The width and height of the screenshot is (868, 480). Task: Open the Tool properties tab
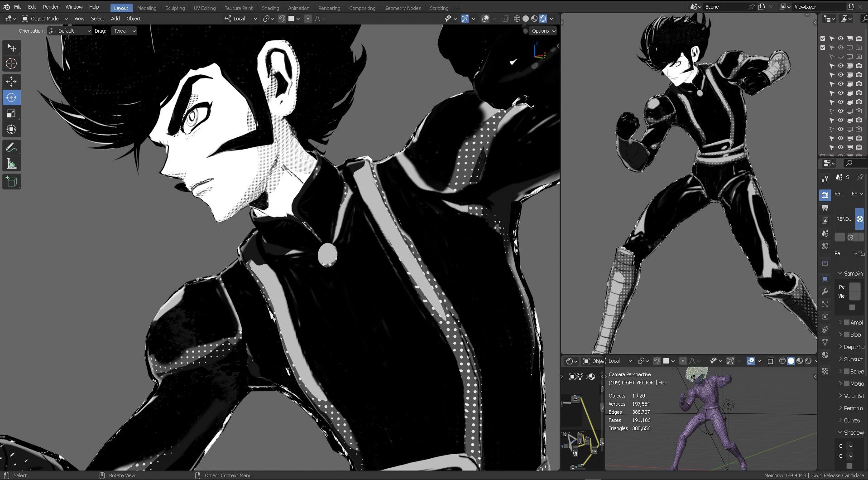825,179
